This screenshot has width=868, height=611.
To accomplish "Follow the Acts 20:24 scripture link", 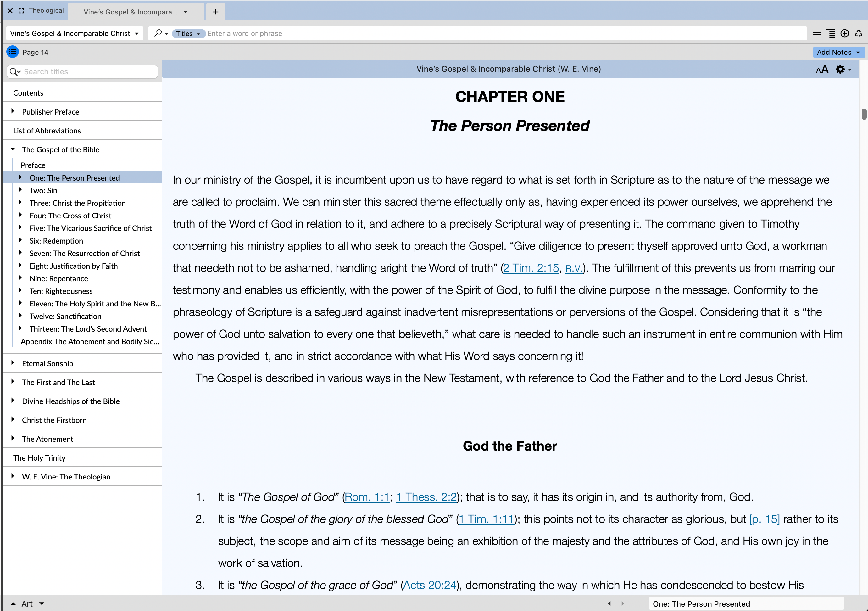I will 430,585.
